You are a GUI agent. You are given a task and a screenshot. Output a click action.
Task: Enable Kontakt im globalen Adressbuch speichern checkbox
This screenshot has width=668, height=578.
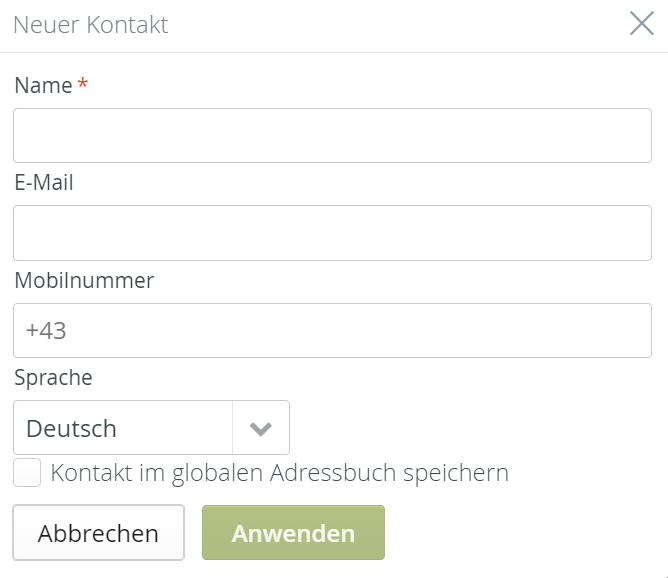click(27, 473)
